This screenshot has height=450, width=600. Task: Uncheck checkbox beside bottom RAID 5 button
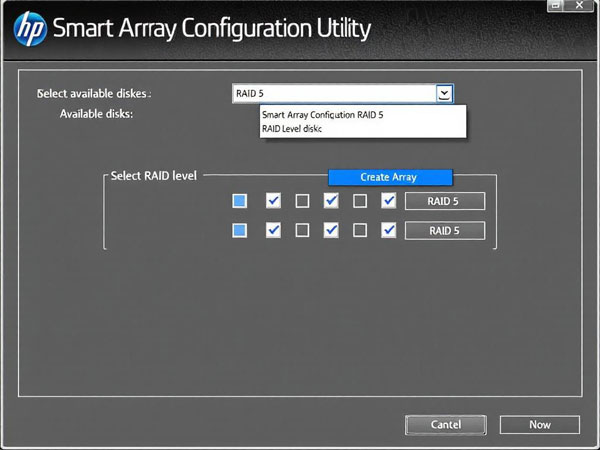[389, 230]
